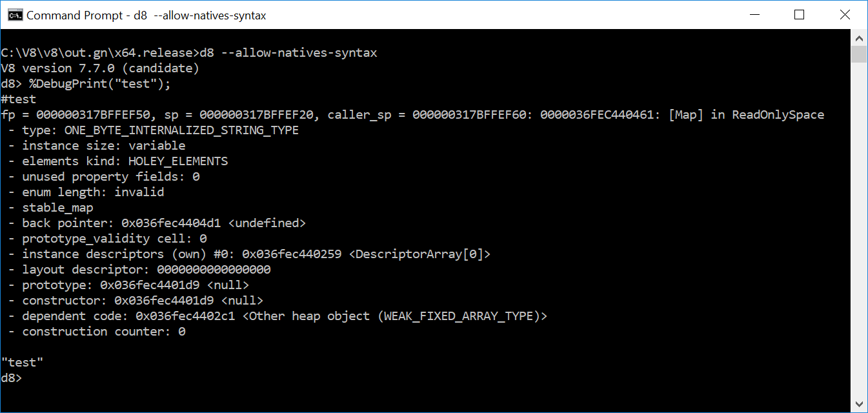The height and width of the screenshot is (413, 868).
Task: Click the final d8> prompt line
Action: (13, 378)
